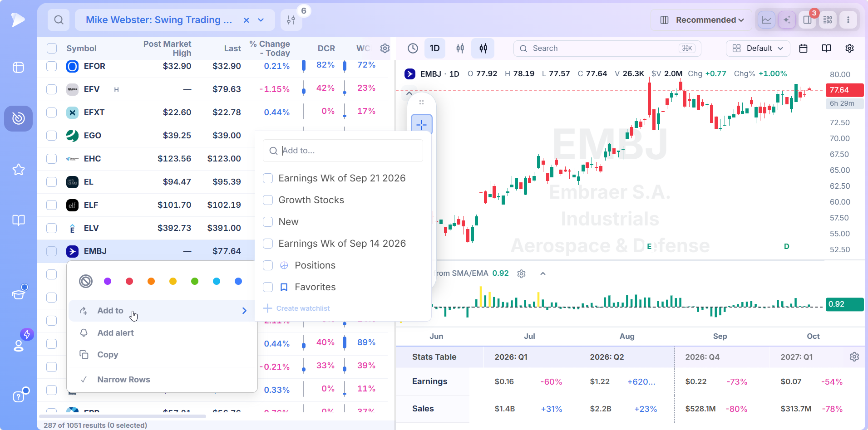The image size is (868, 430).
Task: Select the EFOR row checkbox
Action: click(52, 66)
